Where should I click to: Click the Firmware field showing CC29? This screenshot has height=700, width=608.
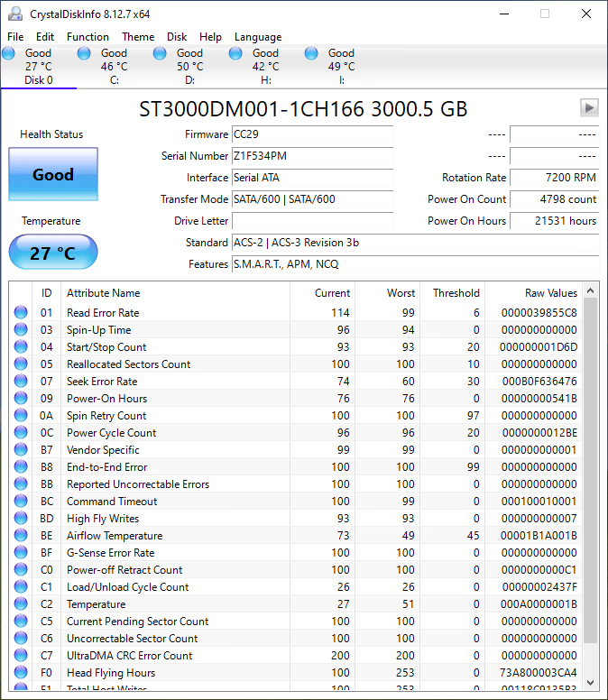(312, 134)
